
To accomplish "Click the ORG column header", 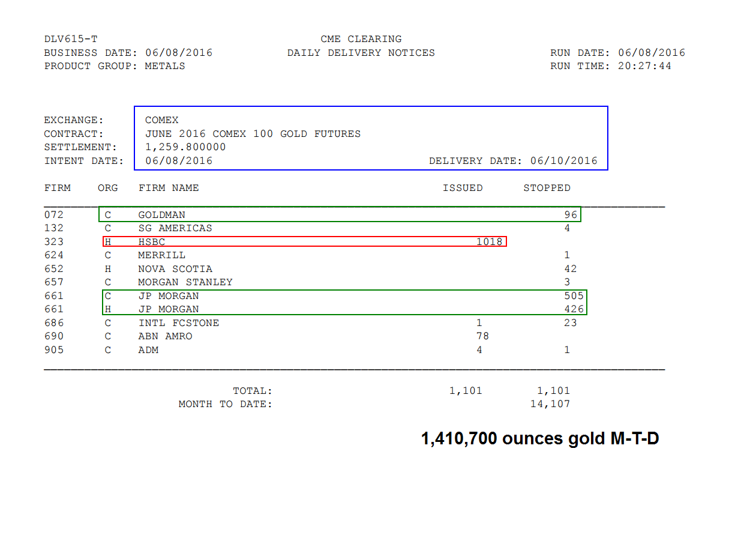I will 108,188.
